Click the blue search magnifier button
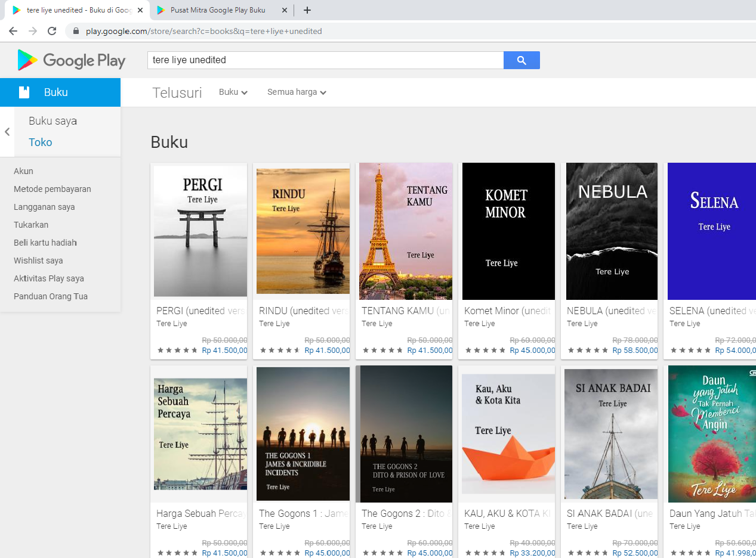The width and height of the screenshot is (756, 558). [x=522, y=60]
